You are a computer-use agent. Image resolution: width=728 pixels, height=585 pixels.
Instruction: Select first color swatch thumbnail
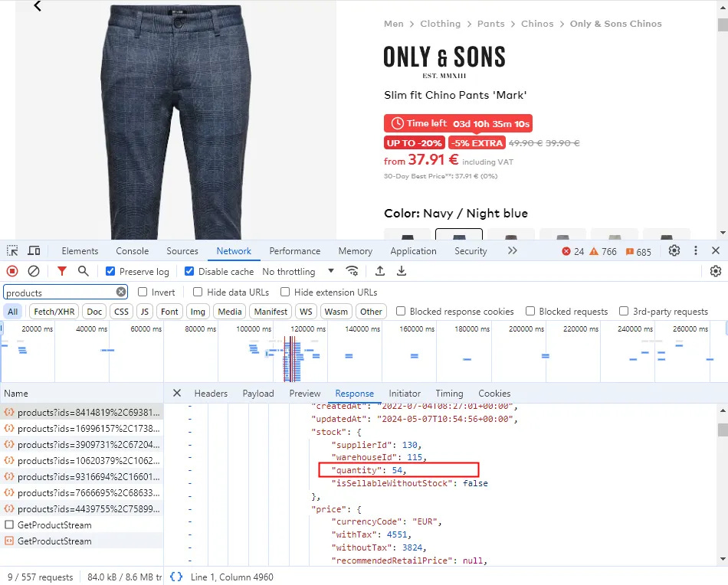coord(407,234)
